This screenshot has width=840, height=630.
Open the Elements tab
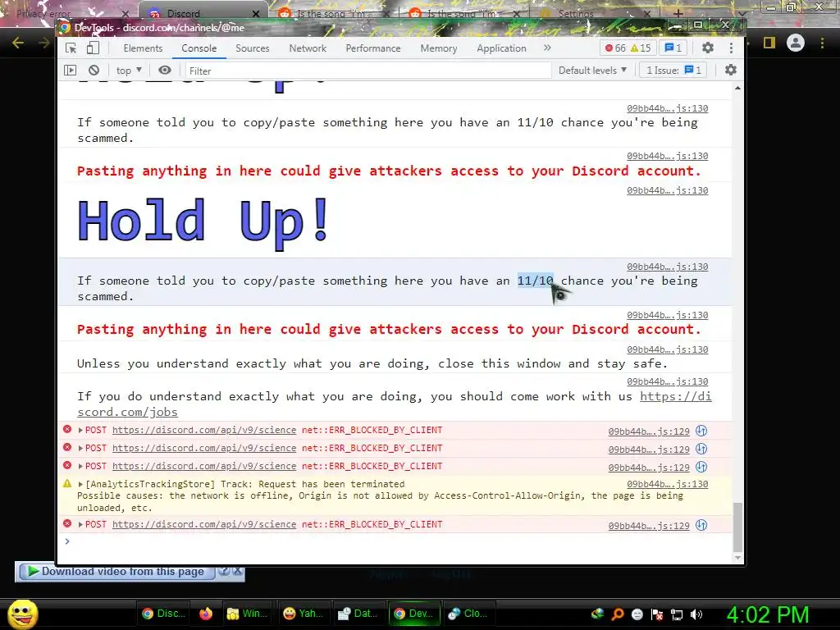(x=143, y=48)
